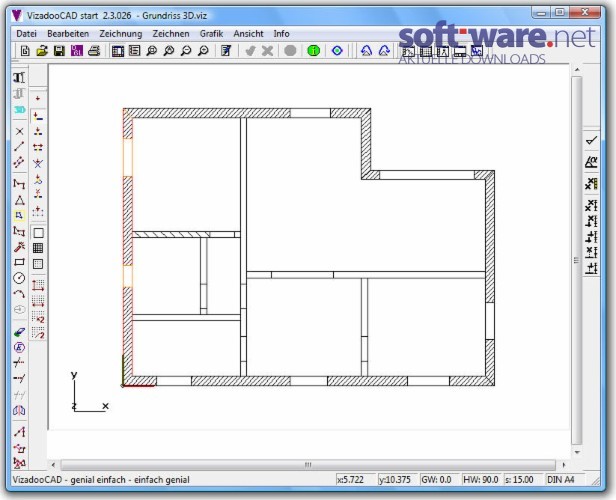Click the HW: 90.0 status field

(x=481, y=480)
